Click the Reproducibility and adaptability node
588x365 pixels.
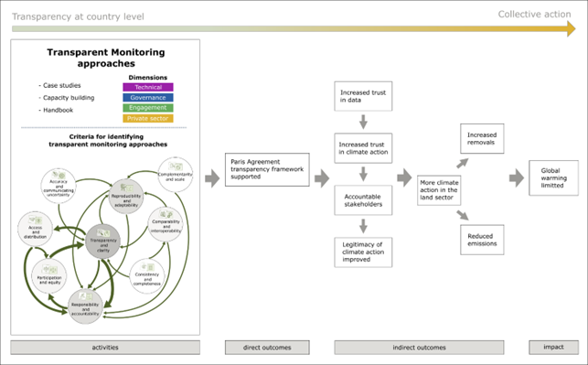(126, 196)
